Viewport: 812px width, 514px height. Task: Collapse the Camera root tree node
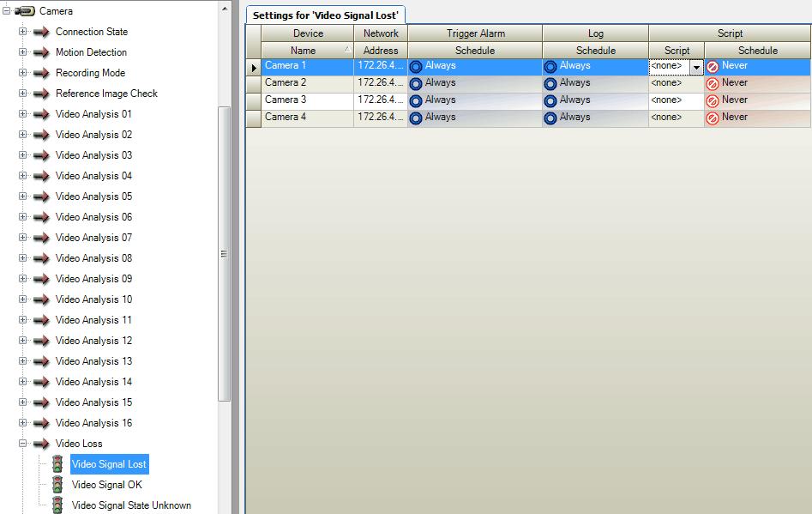pos(7,10)
